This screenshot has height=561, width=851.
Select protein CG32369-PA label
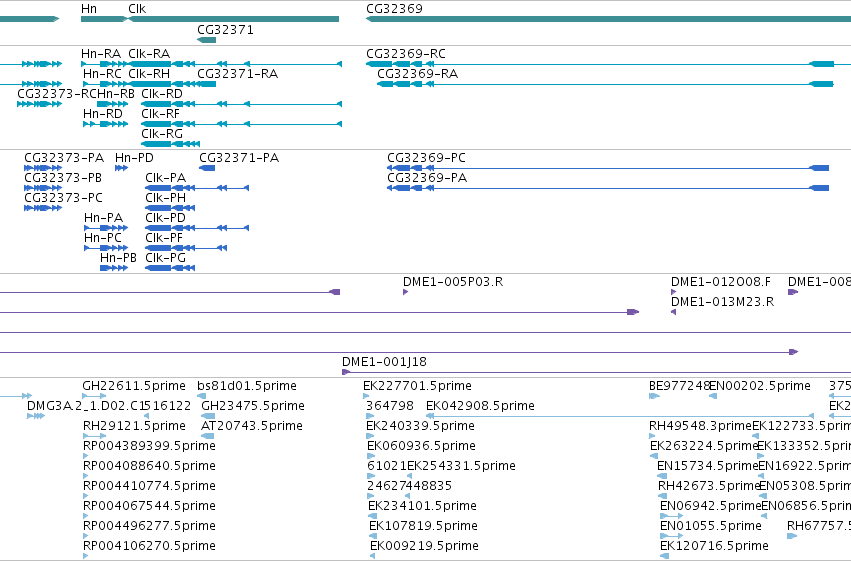427,178
